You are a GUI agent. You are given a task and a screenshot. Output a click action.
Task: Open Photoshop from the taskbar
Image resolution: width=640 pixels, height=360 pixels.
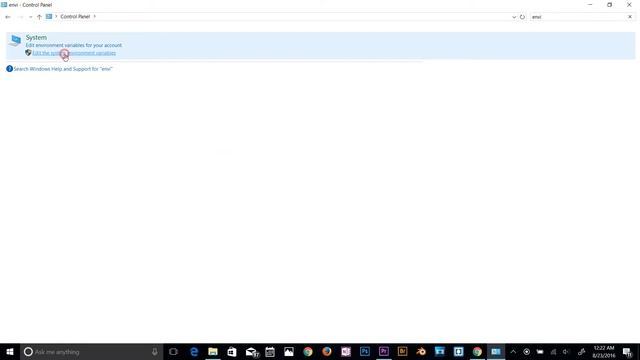click(364, 351)
